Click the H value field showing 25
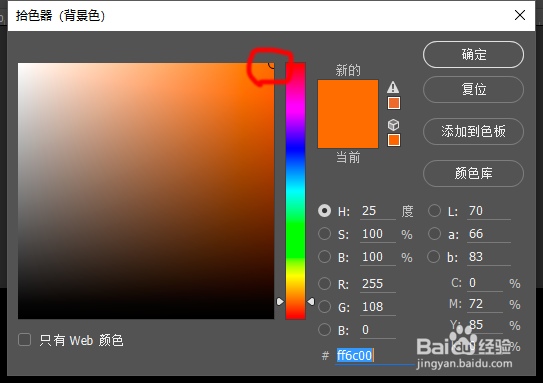This screenshot has height=383, width=543. click(378, 211)
